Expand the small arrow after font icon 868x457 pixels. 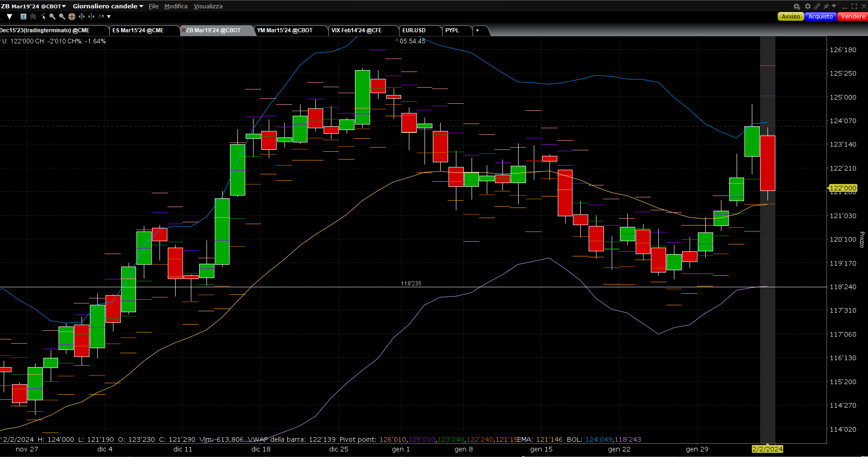109,17
